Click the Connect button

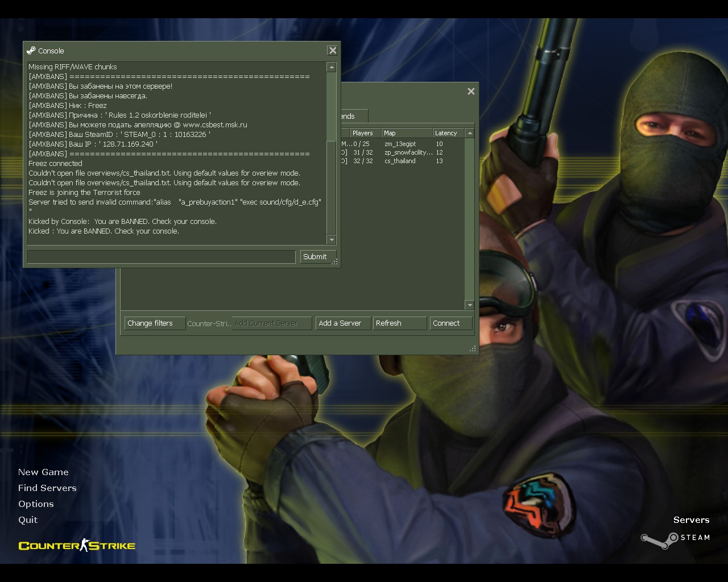point(450,323)
